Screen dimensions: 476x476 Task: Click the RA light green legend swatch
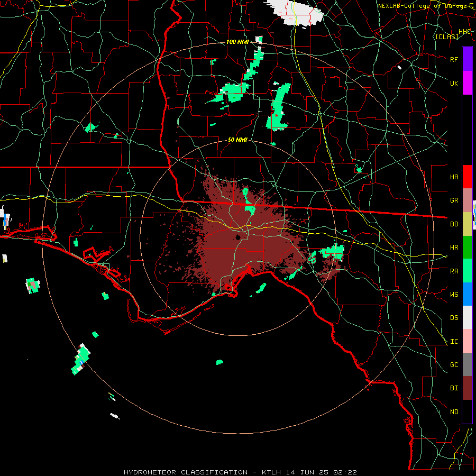tap(467, 270)
